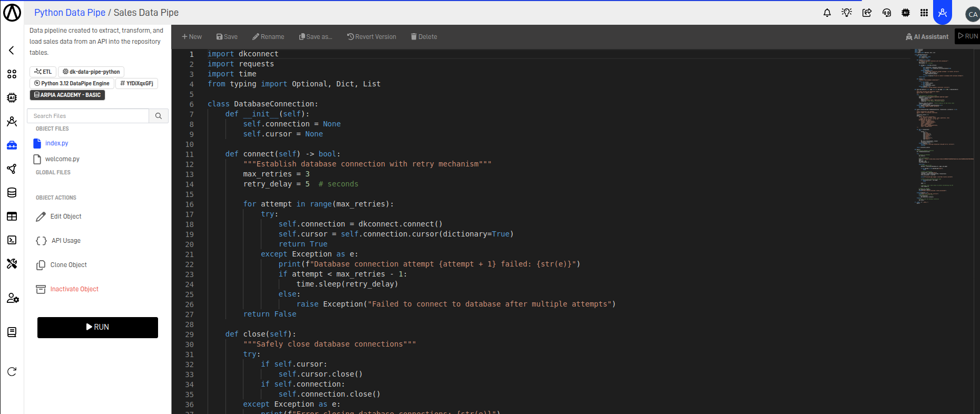The image size is (980, 414).
Task: Open the notifications bell
Action: coord(827,13)
